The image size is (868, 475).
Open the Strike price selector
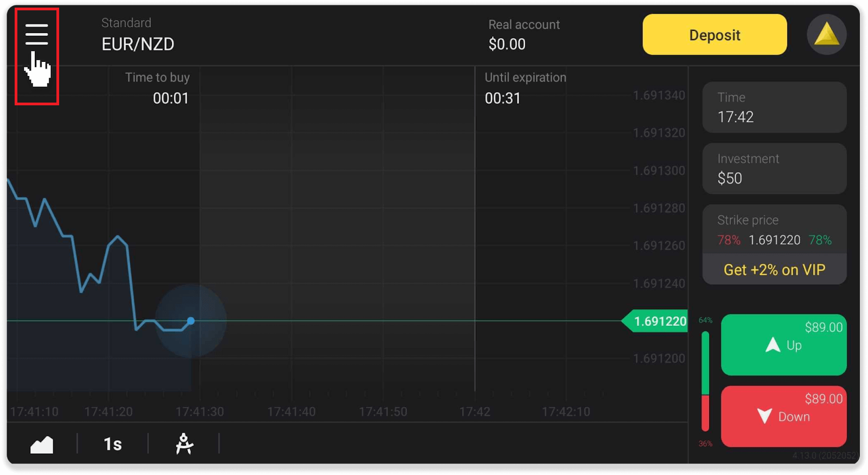[x=774, y=230]
